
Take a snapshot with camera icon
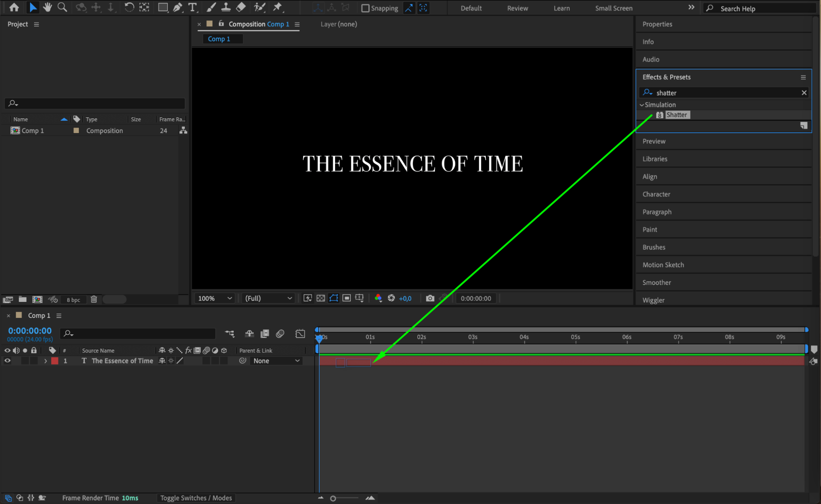[430, 298]
